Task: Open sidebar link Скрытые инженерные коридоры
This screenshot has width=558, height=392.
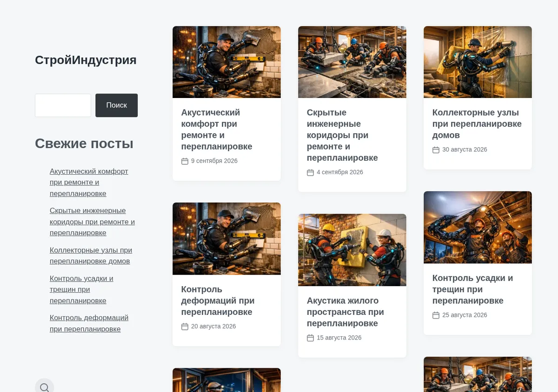Action: pos(92,222)
